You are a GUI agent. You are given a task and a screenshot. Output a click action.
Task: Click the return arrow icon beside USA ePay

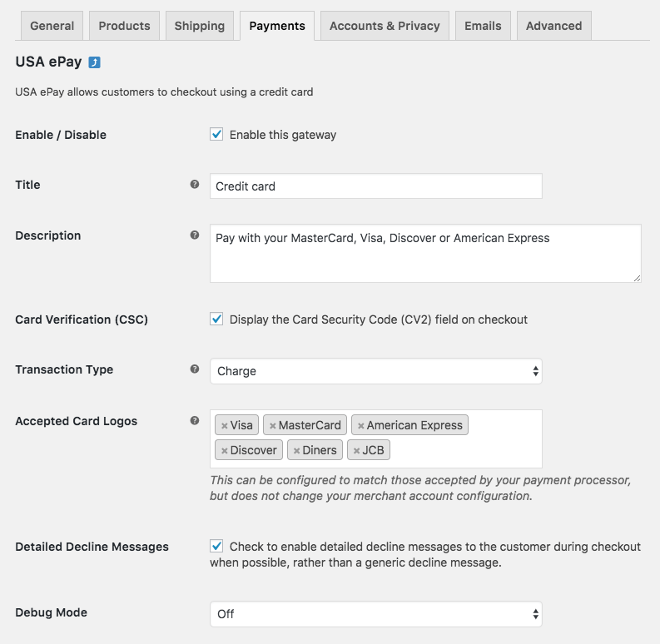coord(95,62)
